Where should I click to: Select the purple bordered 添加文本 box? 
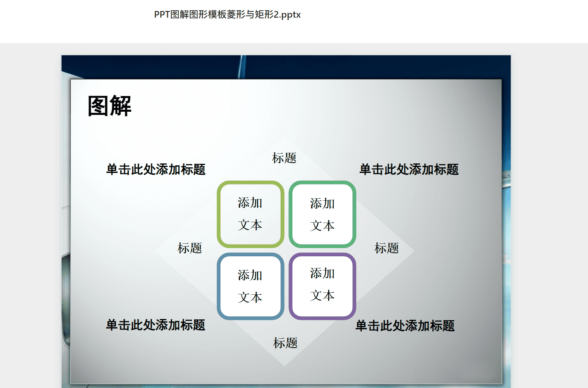point(322,286)
